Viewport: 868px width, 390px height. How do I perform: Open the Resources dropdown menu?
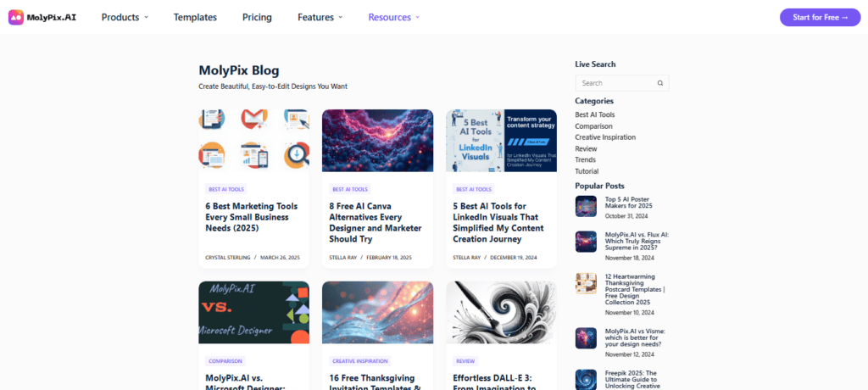(x=393, y=17)
